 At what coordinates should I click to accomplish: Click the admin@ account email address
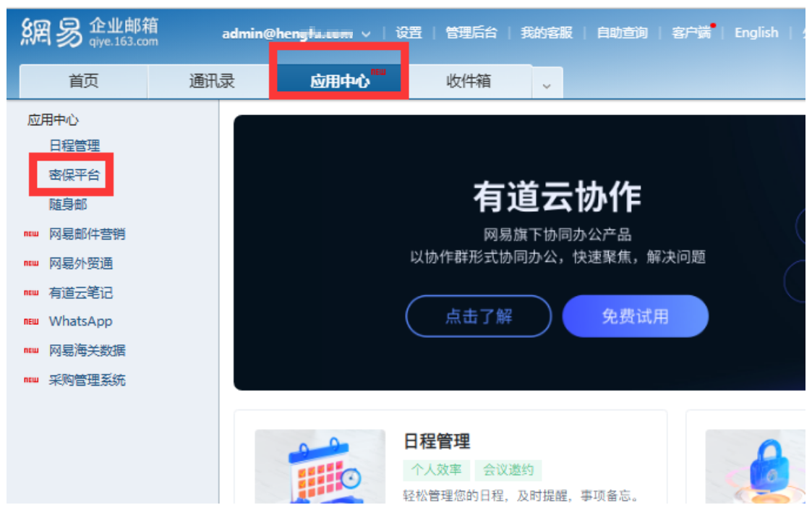click(287, 34)
